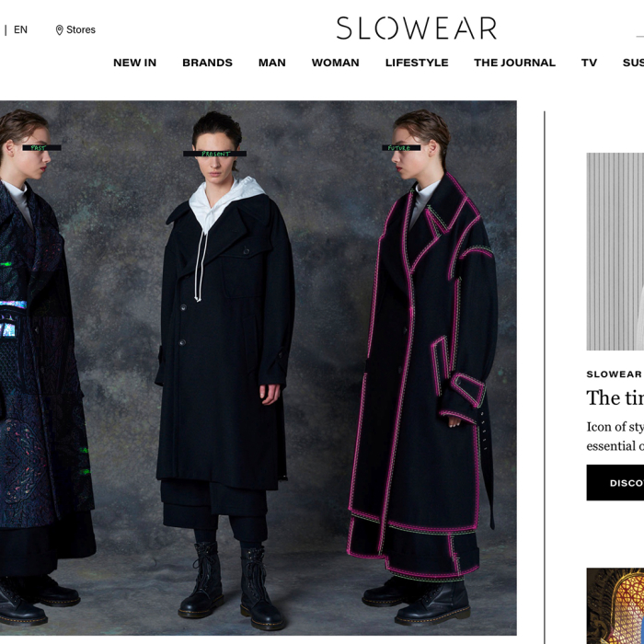Go to the TV section

(589, 63)
